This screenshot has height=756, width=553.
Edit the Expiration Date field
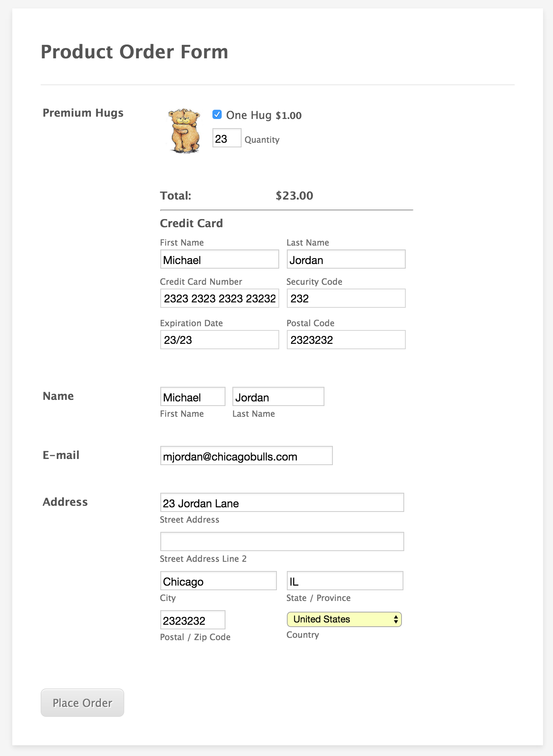pyautogui.click(x=219, y=340)
